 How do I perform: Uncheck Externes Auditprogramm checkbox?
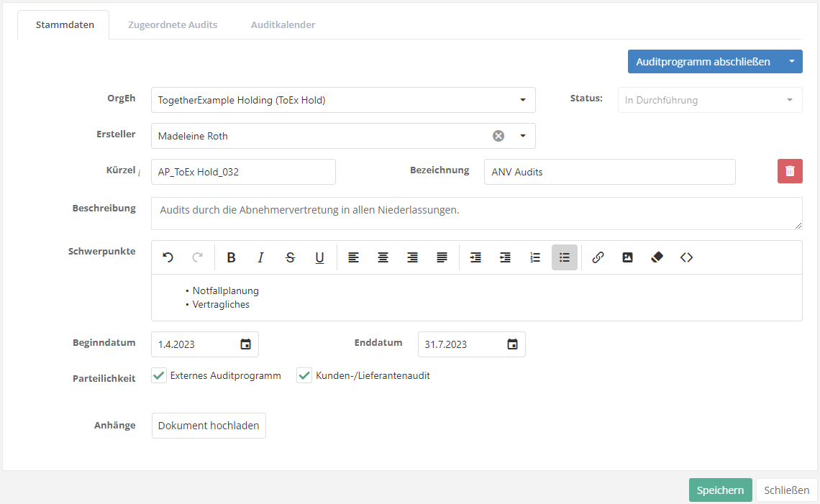point(159,375)
